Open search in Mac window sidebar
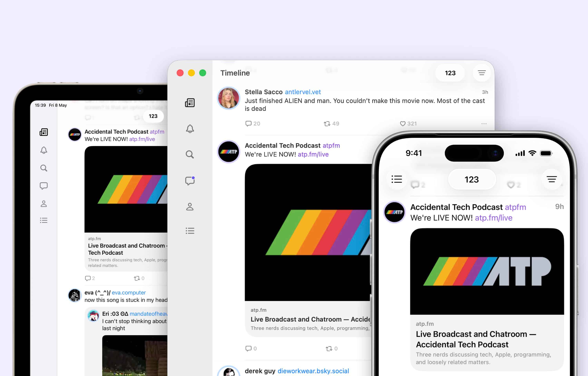This screenshot has width=588, height=376. [190, 154]
